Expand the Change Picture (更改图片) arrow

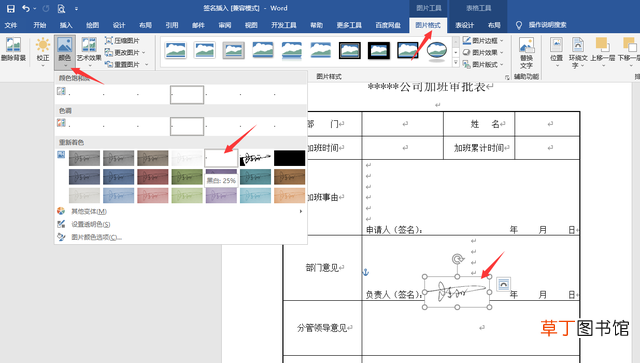click(x=144, y=53)
